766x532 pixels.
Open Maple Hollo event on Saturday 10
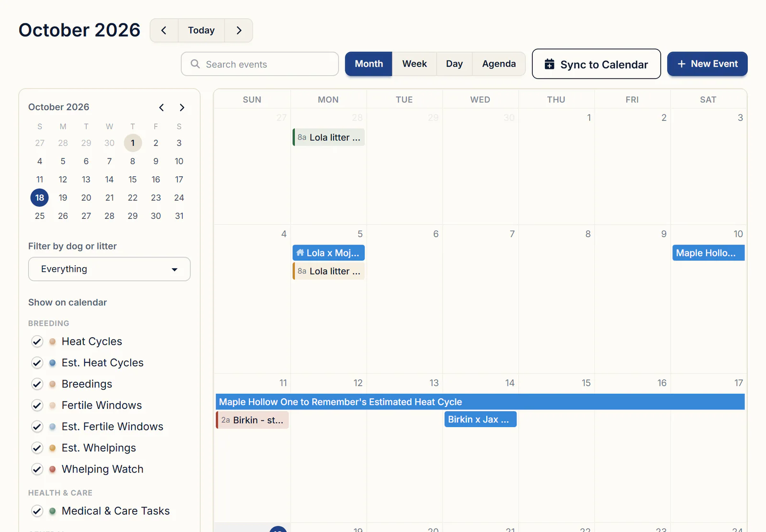pyautogui.click(x=709, y=253)
